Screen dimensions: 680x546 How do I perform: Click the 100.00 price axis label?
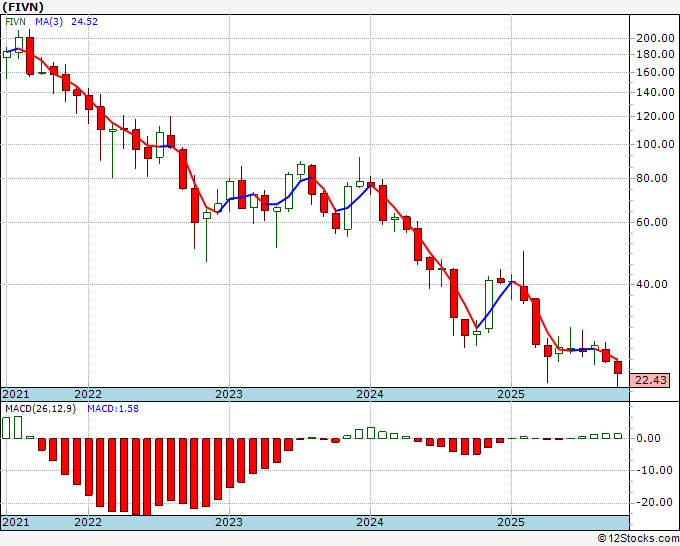click(655, 144)
